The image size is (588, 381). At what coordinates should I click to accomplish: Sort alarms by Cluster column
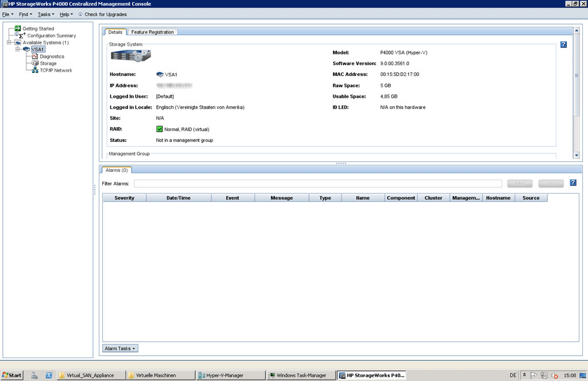coord(433,198)
